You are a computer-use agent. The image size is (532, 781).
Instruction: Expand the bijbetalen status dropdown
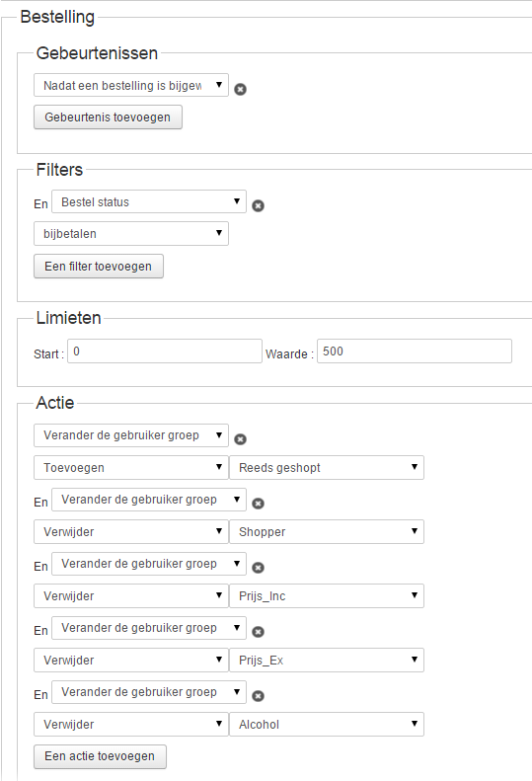click(x=131, y=234)
